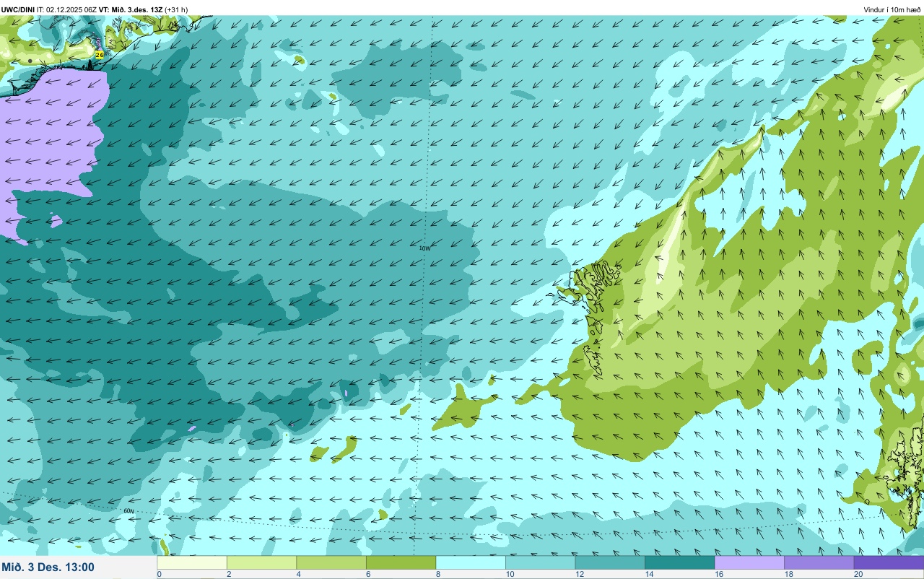Click legend value '4'
The height and width of the screenshot is (579, 924).
[x=298, y=574]
